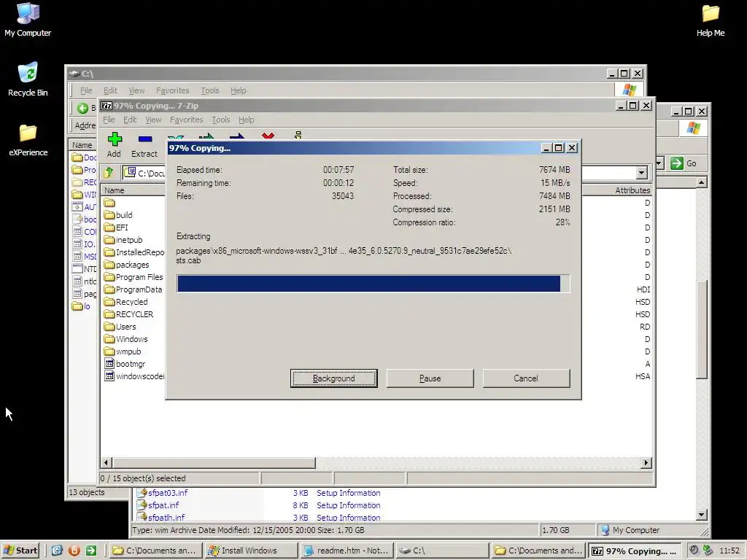Open the build folder in 7-Zip list
Image resolution: width=747 pixels, height=560 pixels.
(x=119, y=215)
